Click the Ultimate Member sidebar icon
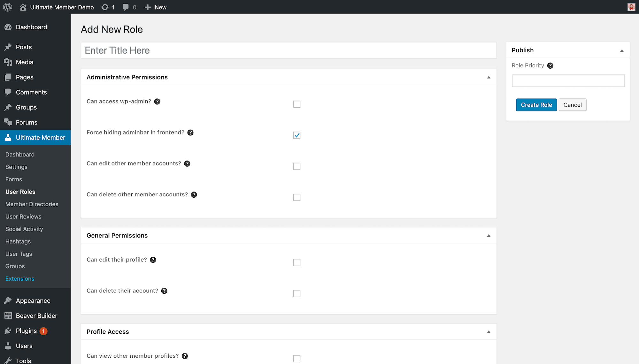Image resolution: width=639 pixels, height=364 pixels. 8,137
